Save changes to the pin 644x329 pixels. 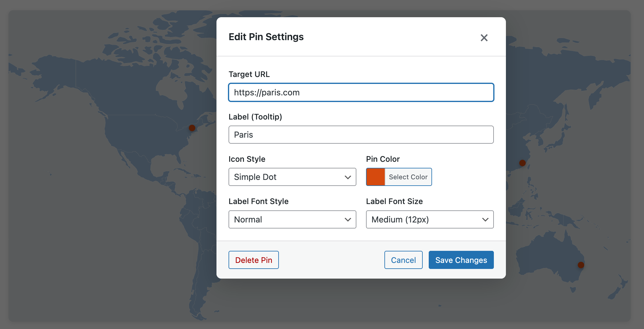[461, 260]
